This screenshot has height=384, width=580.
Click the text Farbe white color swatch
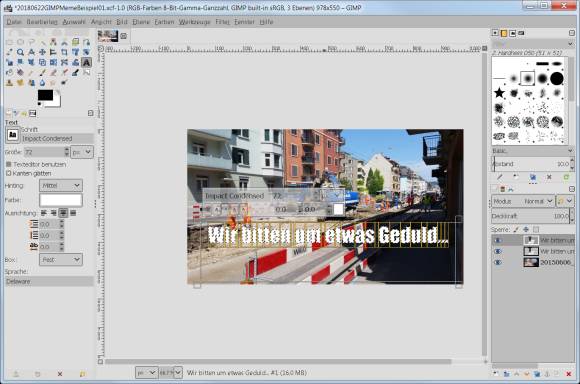(x=61, y=200)
